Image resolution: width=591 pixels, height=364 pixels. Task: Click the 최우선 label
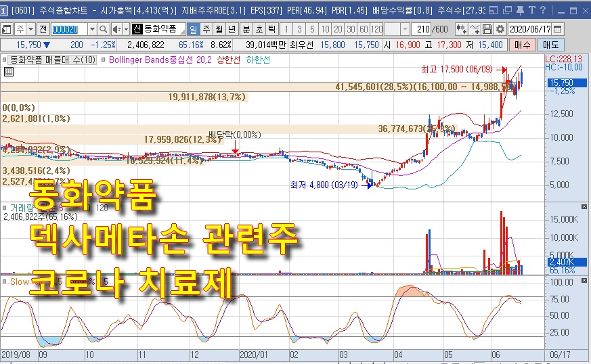pyautogui.click(x=301, y=45)
